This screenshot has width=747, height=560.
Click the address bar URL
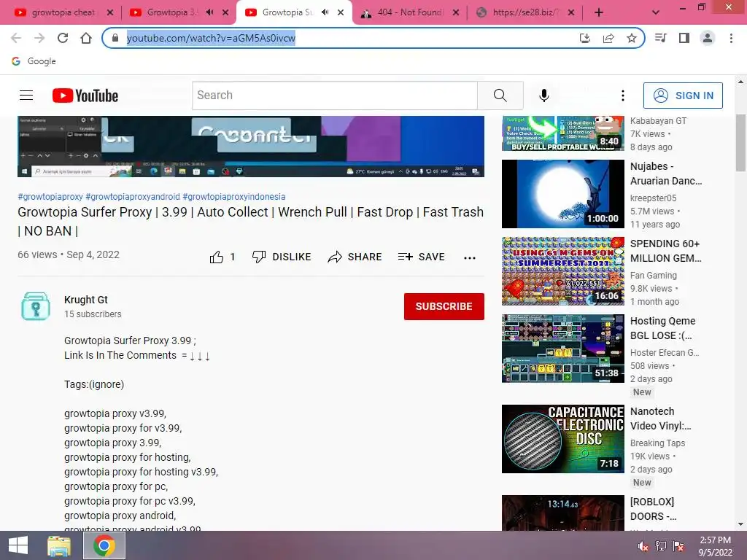click(x=211, y=38)
